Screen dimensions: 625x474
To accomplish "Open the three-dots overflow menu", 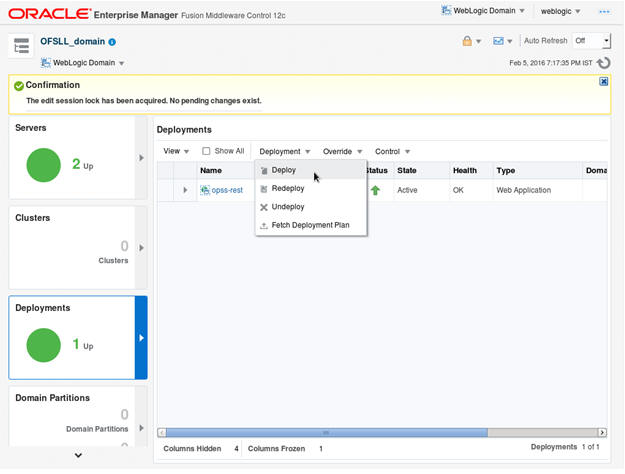I will [x=605, y=12].
